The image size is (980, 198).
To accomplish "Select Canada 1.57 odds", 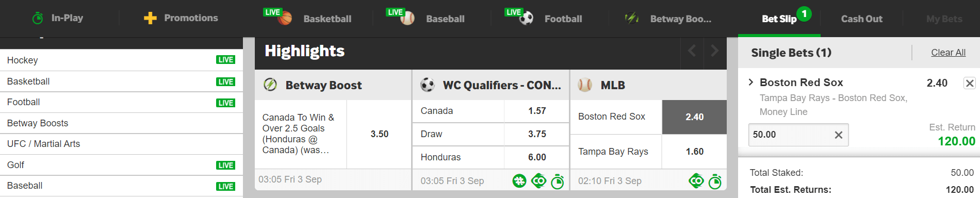I will (536, 111).
